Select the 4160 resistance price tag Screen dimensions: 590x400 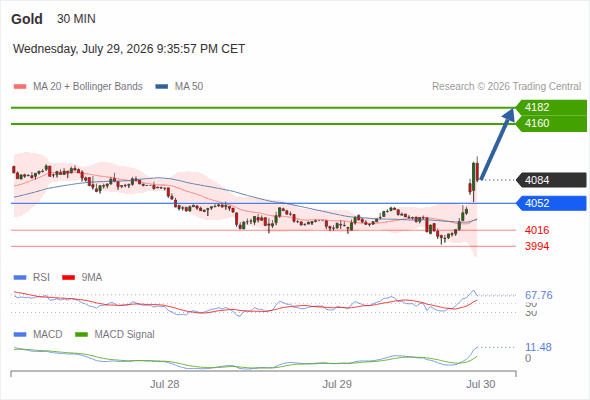[551, 123]
